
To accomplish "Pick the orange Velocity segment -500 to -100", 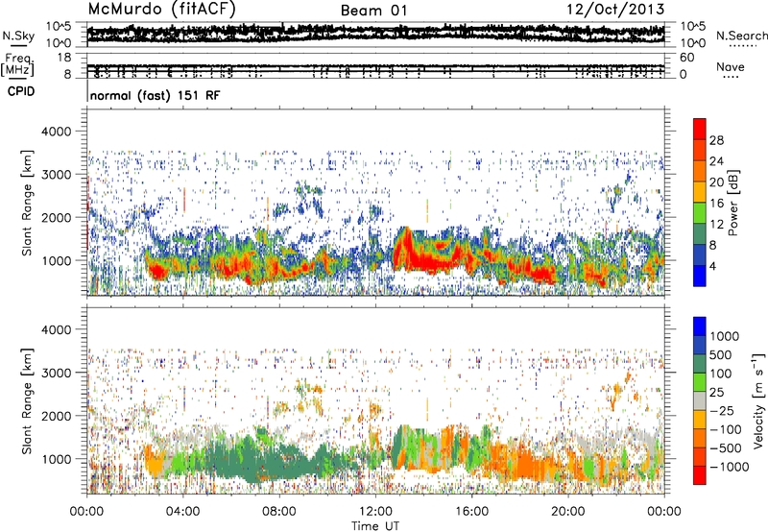I will click(x=700, y=438).
